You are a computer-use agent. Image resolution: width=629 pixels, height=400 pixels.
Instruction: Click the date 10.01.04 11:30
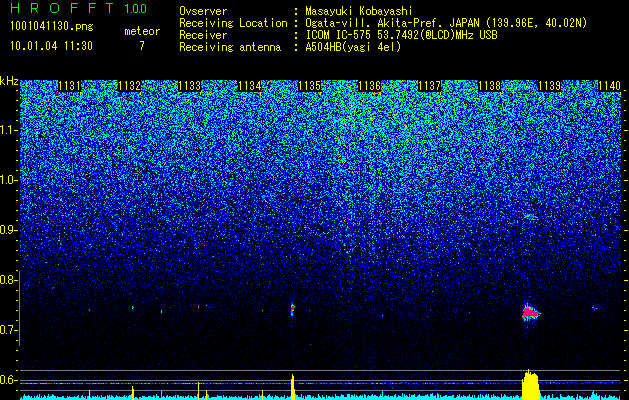[x=51, y=46]
